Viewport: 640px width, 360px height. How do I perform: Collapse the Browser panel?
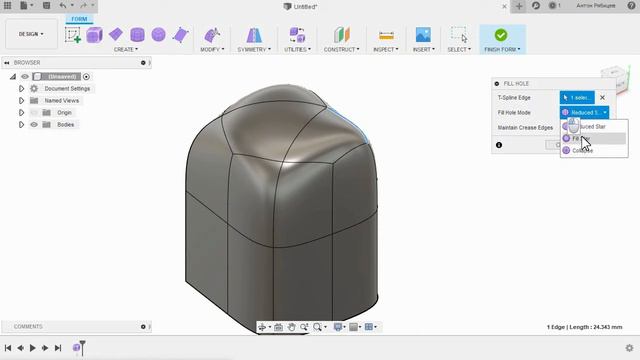[x=7, y=62]
